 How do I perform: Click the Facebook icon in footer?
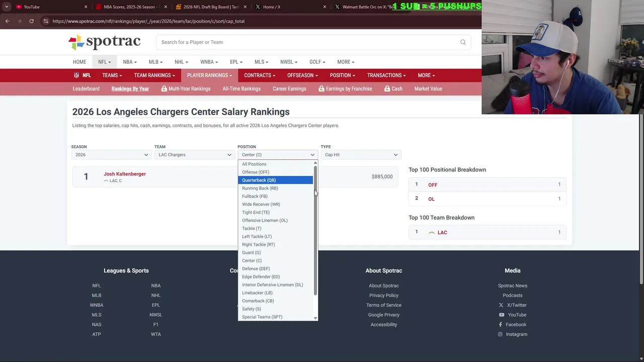click(x=500, y=325)
